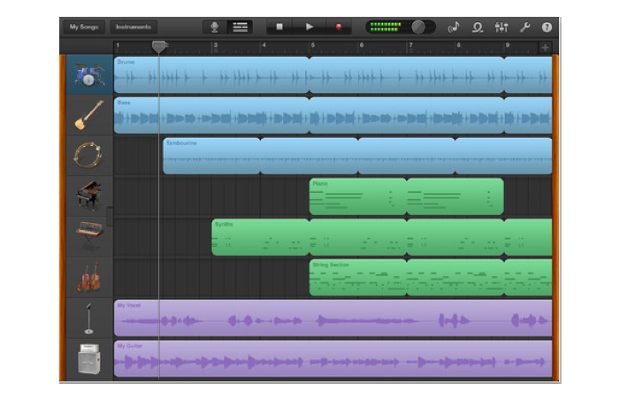Select the microphone stand vocal track icon
The height and width of the screenshot is (400, 620).
point(89,318)
